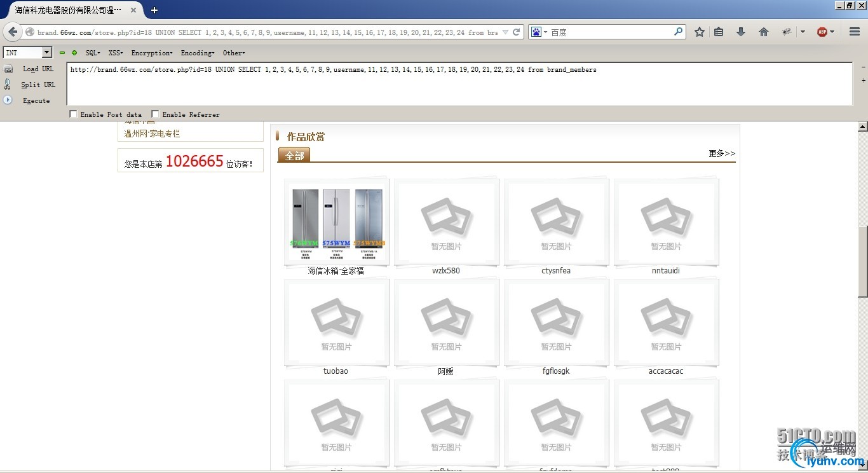
Task: Enable Referrer checkbox
Action: tap(155, 114)
